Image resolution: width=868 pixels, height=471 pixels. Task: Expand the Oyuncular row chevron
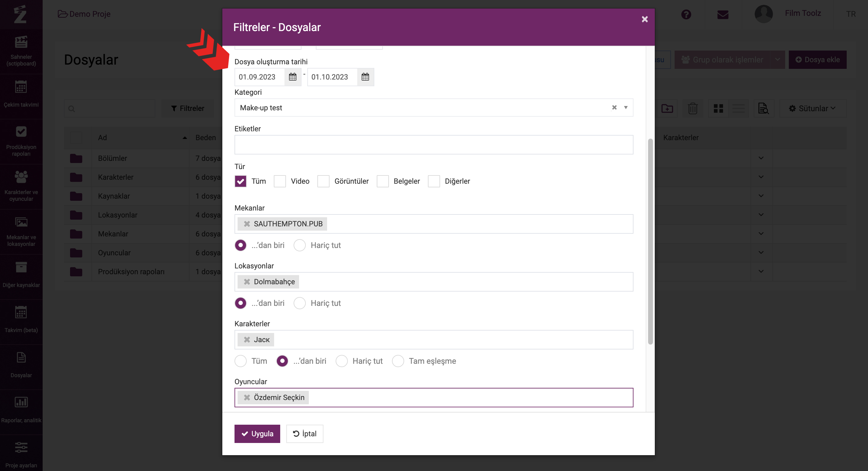click(x=761, y=253)
